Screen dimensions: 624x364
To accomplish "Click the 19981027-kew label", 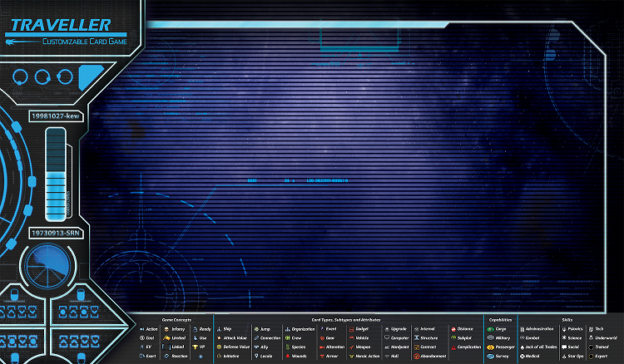I will tap(56, 116).
